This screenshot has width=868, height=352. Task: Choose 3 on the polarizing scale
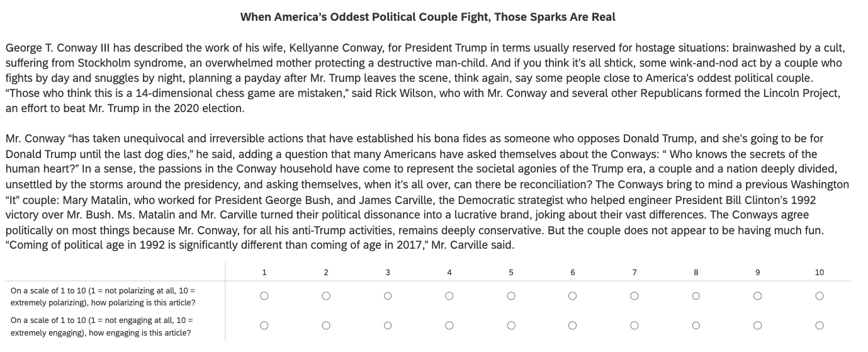pyautogui.click(x=388, y=296)
